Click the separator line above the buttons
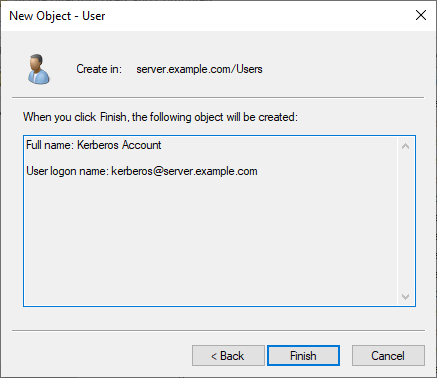Image resolution: width=437 pixels, height=378 pixels. (218, 331)
